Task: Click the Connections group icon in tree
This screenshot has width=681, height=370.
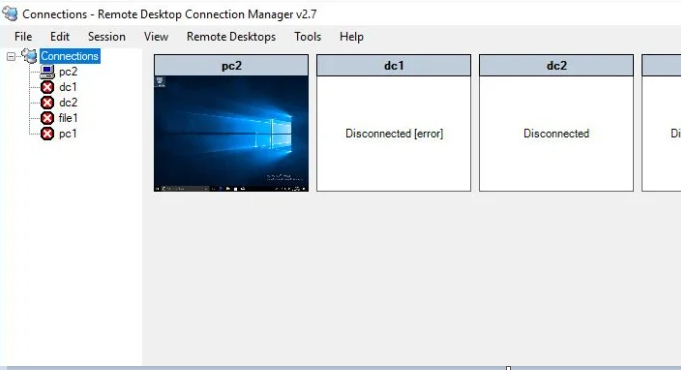Action: (30, 56)
